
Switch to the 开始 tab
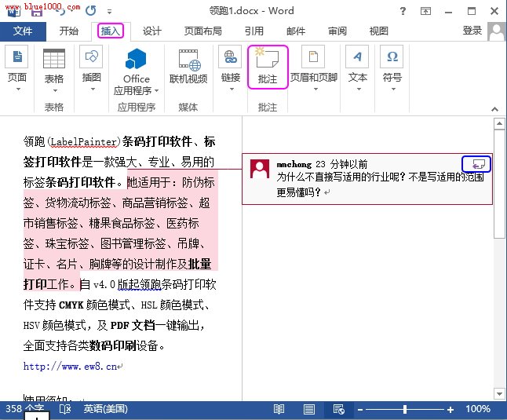(69, 31)
